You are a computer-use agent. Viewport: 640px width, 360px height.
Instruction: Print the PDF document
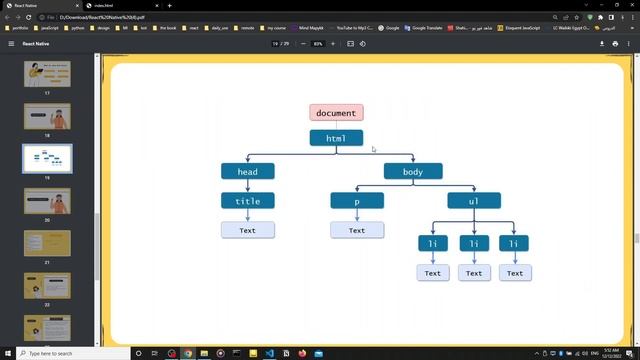coord(615,44)
